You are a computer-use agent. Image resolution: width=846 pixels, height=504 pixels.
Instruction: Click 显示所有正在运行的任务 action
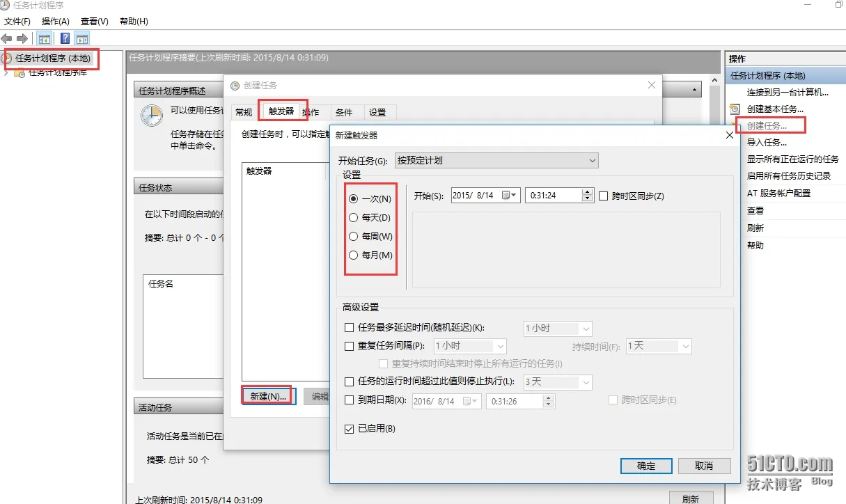tap(793, 159)
